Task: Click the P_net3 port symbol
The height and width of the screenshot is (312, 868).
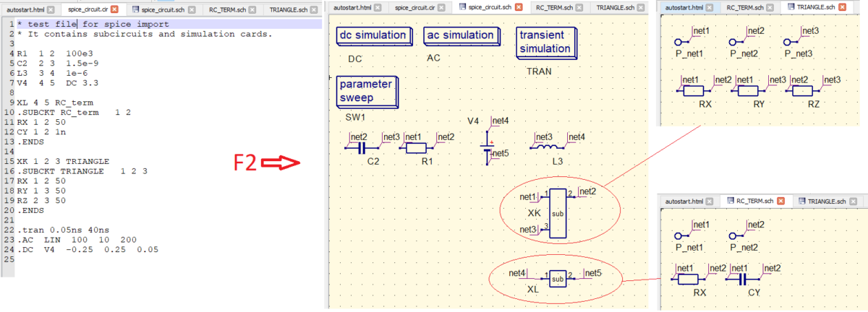Action: tap(788, 41)
